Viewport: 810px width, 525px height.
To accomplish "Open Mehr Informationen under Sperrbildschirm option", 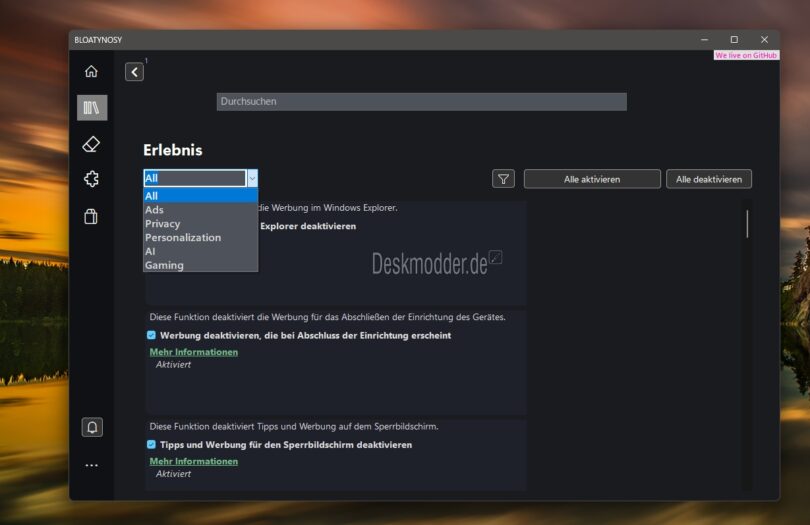I will 194,461.
